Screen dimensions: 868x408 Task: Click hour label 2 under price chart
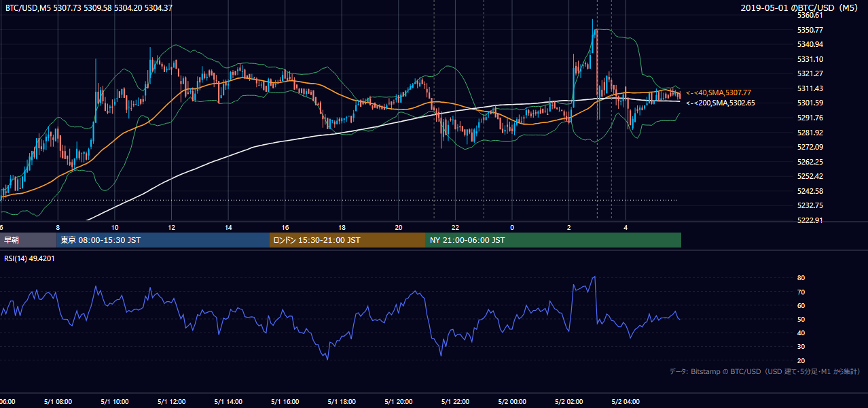[569, 227]
